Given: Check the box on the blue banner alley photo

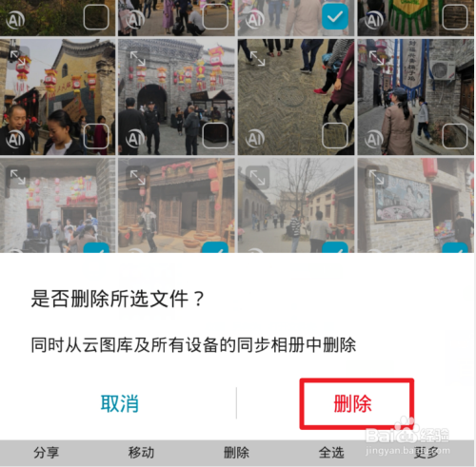Looking at the screenshot, I should (x=455, y=136).
